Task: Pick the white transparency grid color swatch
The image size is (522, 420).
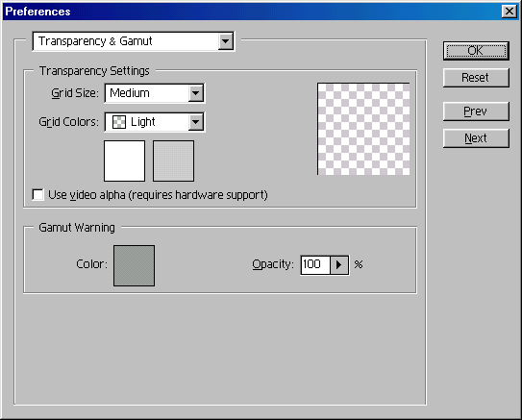Action: [x=125, y=161]
